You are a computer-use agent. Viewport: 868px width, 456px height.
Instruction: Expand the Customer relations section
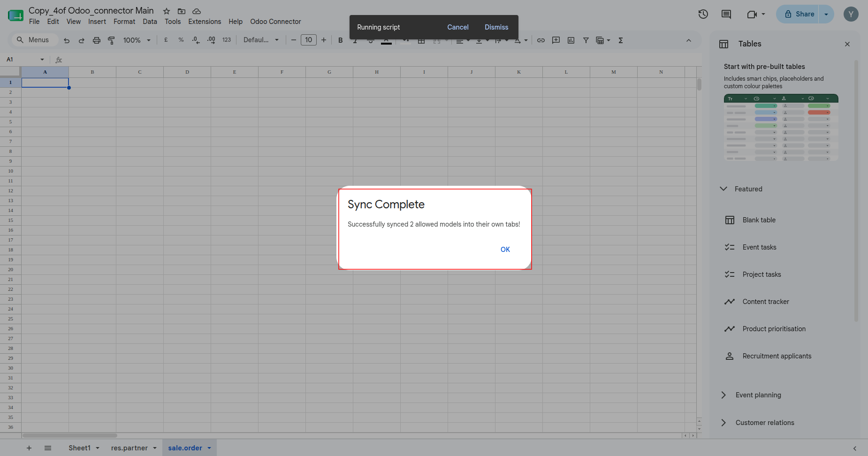click(x=723, y=423)
